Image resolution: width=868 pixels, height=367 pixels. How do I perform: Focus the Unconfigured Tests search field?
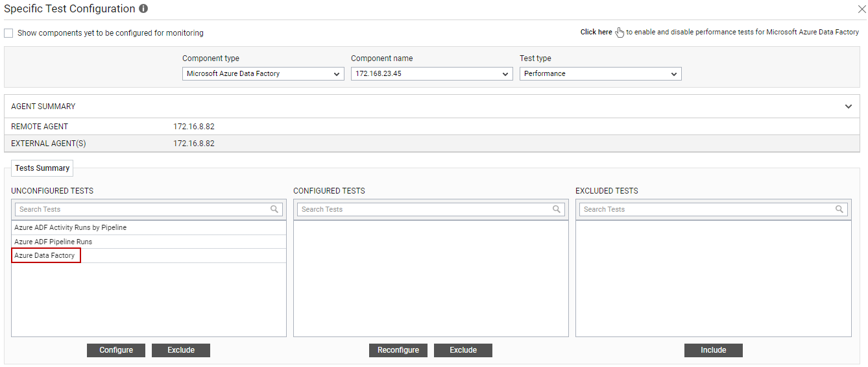point(149,209)
